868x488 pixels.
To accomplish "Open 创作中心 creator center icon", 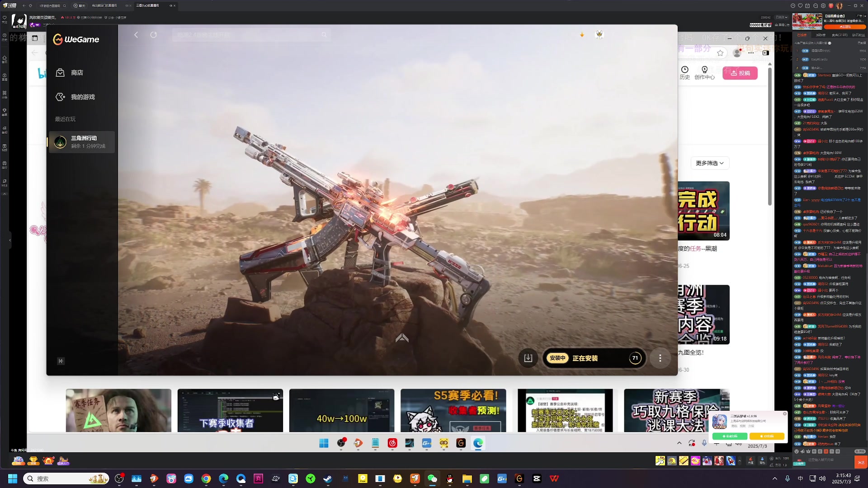I will (704, 73).
